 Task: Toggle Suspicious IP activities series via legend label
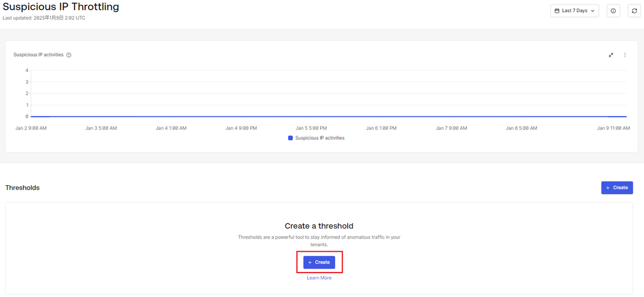pyautogui.click(x=320, y=138)
